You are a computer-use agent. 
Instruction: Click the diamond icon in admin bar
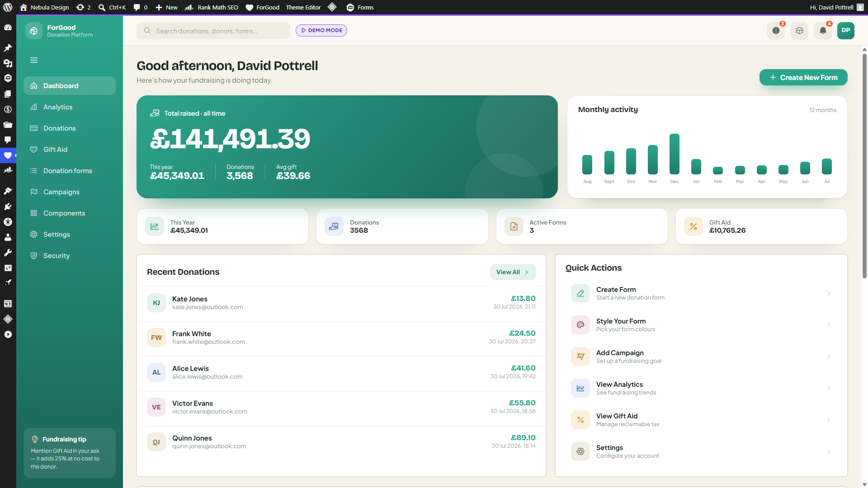tap(332, 7)
